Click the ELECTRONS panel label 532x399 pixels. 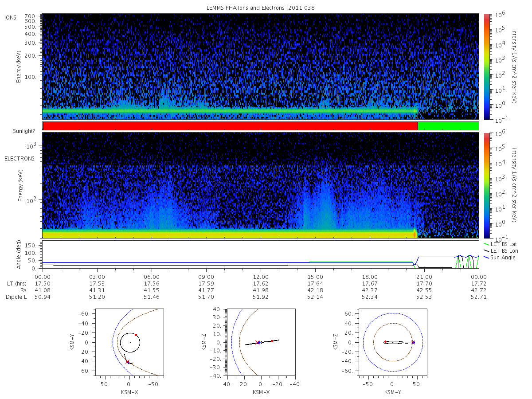point(20,158)
